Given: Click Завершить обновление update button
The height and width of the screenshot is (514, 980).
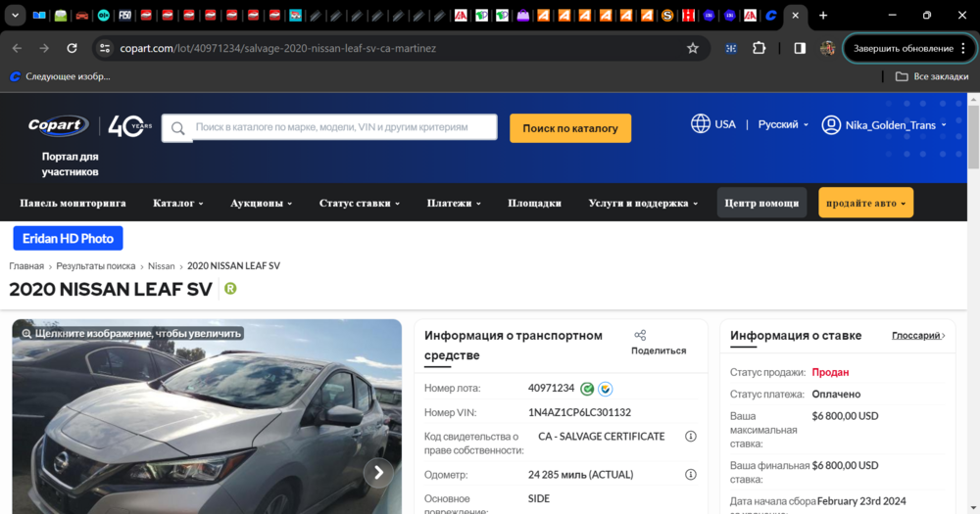Looking at the screenshot, I should [904, 48].
